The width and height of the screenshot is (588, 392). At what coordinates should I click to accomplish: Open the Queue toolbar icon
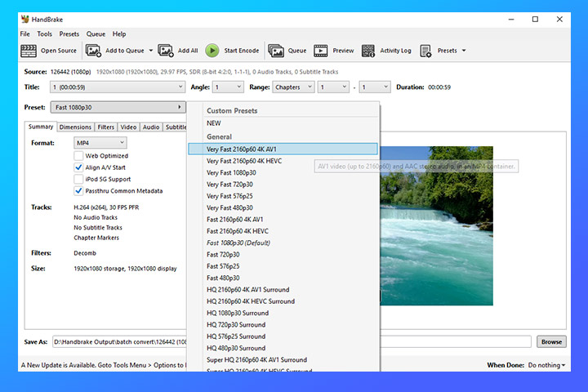tap(276, 51)
